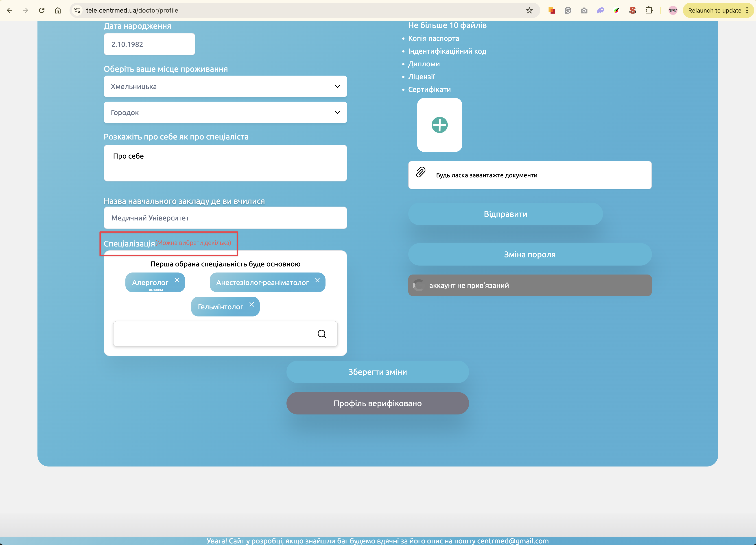The image size is (756, 545).
Task: Bookmark this page with star icon
Action: (x=529, y=10)
